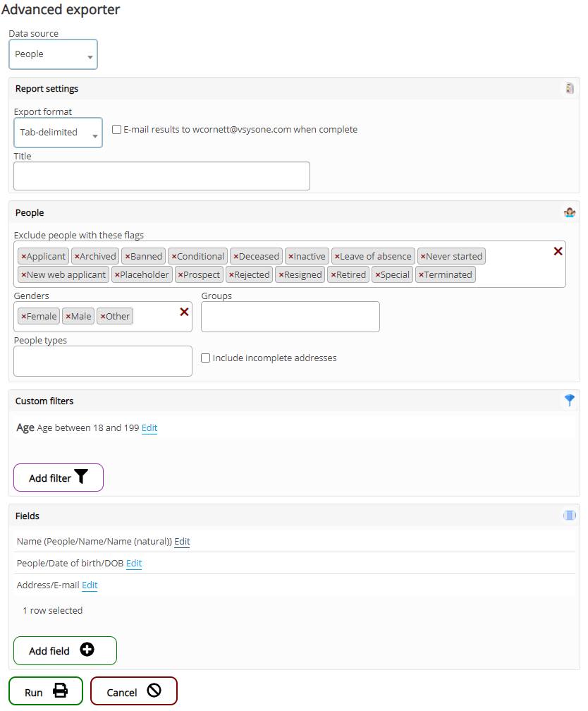Open the People types selection box
The width and height of the screenshot is (588, 711).
click(x=102, y=361)
